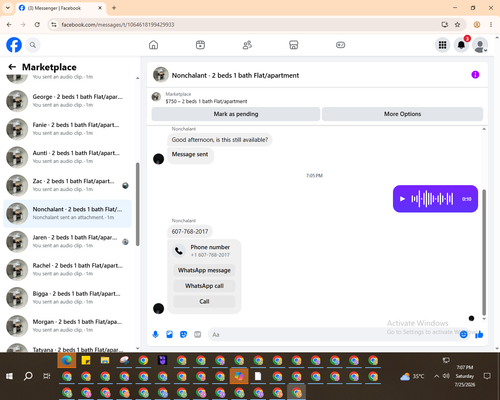Open the Facebook search icon
Image resolution: width=500 pixels, height=400 pixels.
click(x=33, y=45)
